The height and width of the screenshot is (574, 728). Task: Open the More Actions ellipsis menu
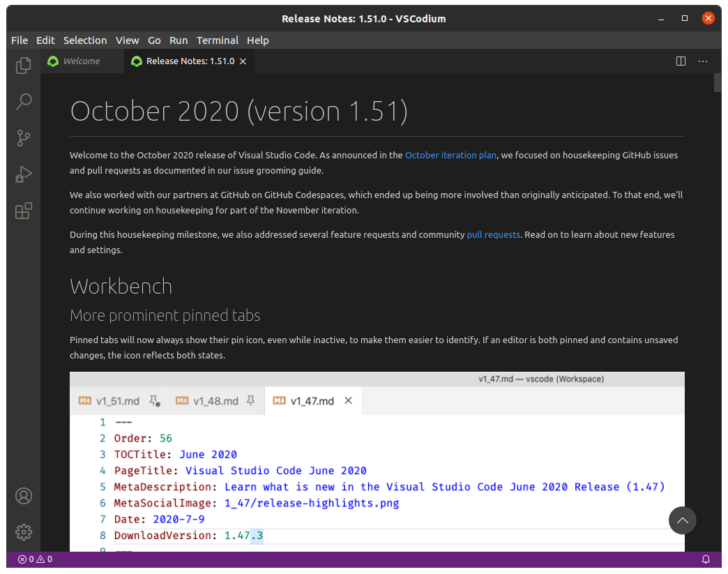pos(703,61)
